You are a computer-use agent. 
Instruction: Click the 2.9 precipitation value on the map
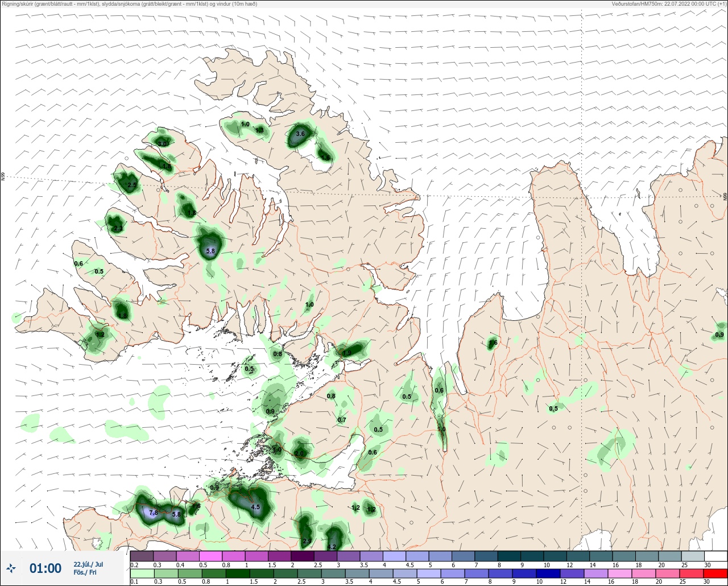click(x=307, y=541)
